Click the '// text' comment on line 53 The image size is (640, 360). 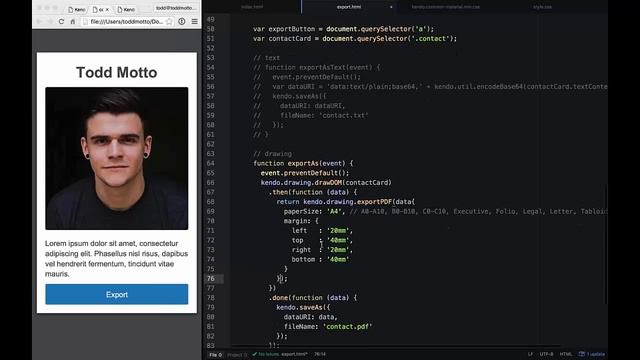coord(267,58)
